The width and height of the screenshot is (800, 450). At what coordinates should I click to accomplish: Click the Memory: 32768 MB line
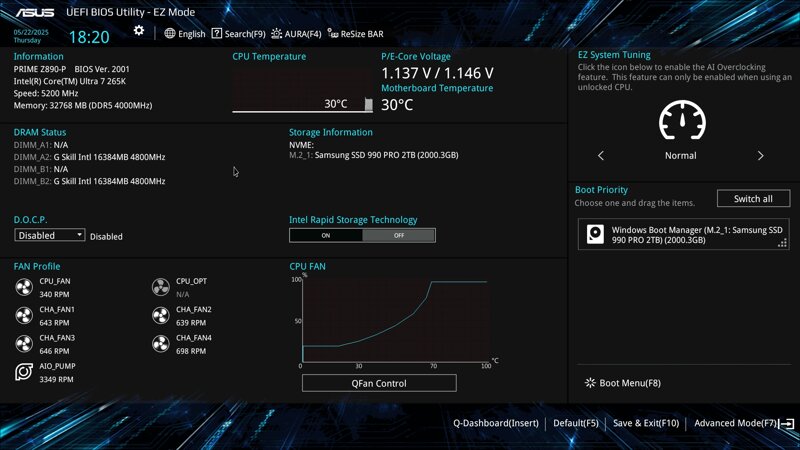click(x=83, y=106)
